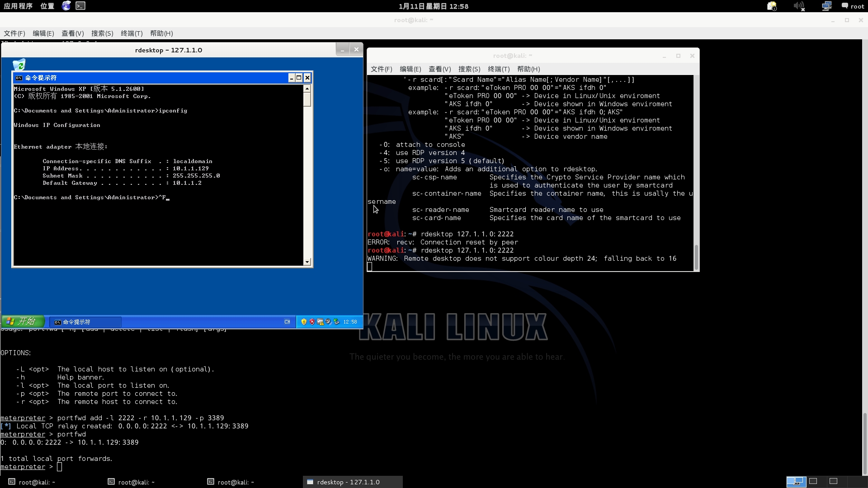Viewport: 868px width, 488px height.
Task: Maximize the small right root@kali terminal
Action: (x=678, y=56)
